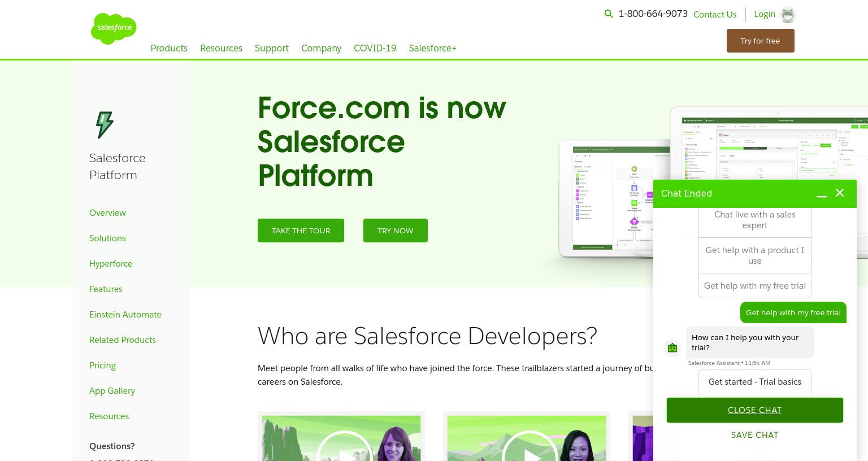
Task: Click the Astro avatar beside Login
Action: (x=788, y=15)
